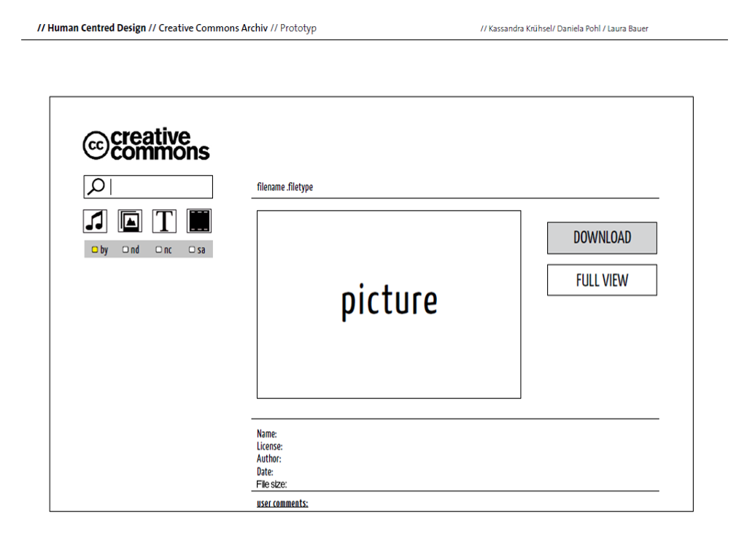The width and height of the screenshot is (747, 560).
Task: Choose the text document filter icon
Action: 164,221
